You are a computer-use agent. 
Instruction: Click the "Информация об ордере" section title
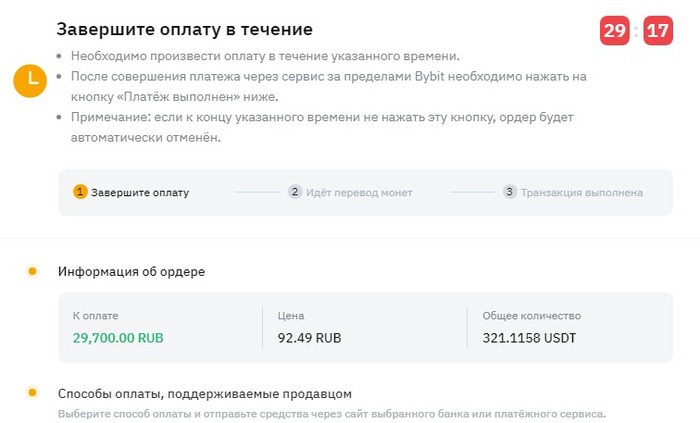click(132, 271)
